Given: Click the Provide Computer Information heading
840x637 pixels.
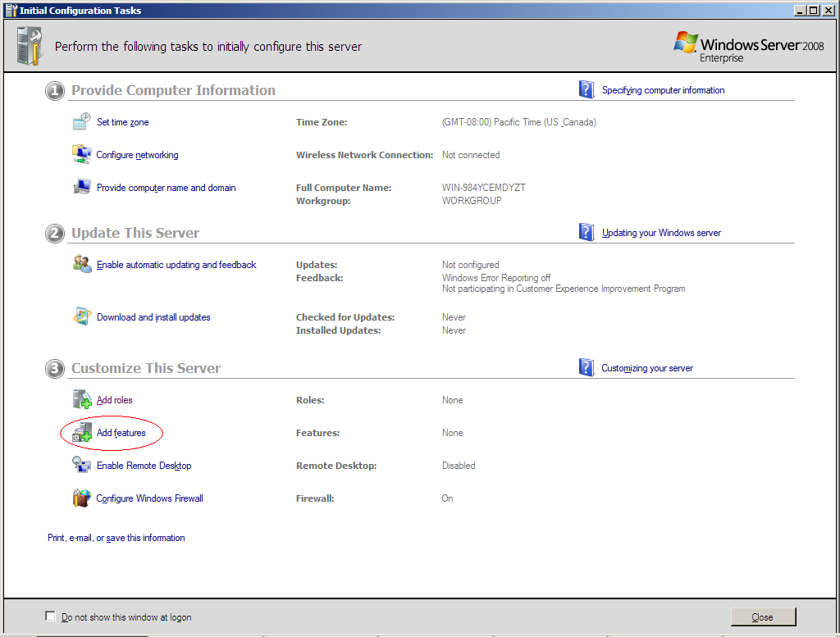Looking at the screenshot, I should [173, 90].
